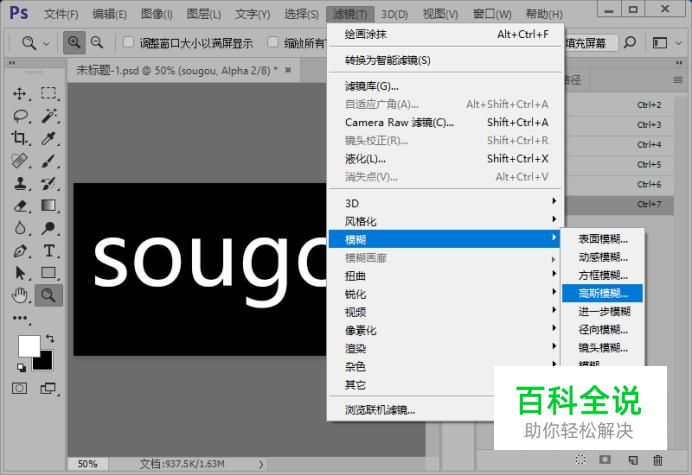Select the Dodge tool
This screenshot has height=475, width=692.
[x=49, y=228]
